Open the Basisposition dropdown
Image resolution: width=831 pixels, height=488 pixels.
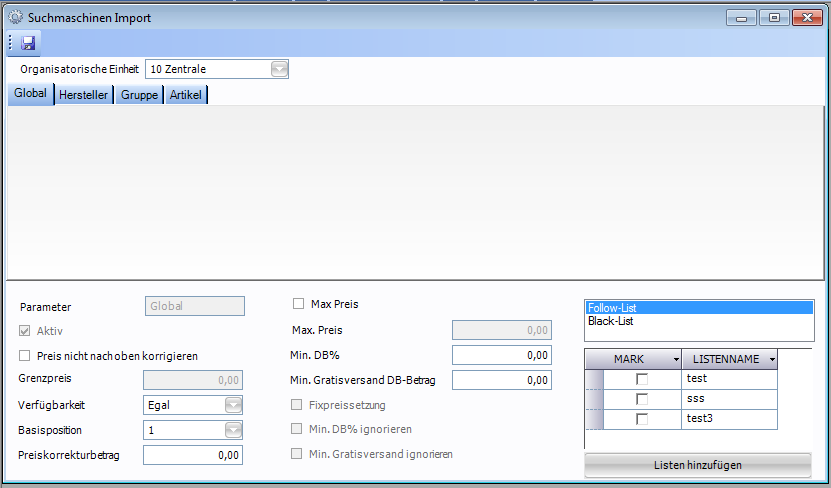click(232, 430)
